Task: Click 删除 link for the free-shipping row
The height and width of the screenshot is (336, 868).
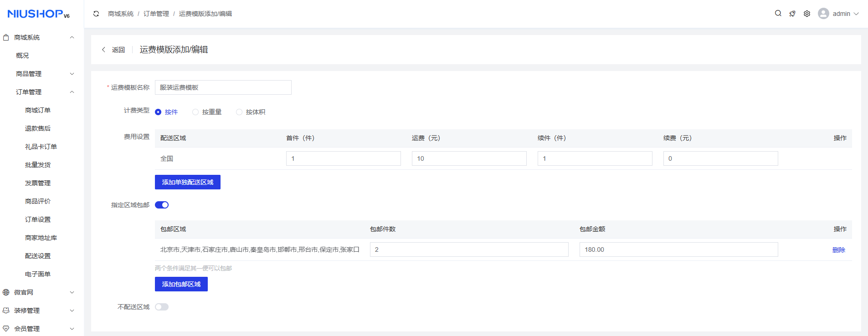Action: tap(838, 250)
